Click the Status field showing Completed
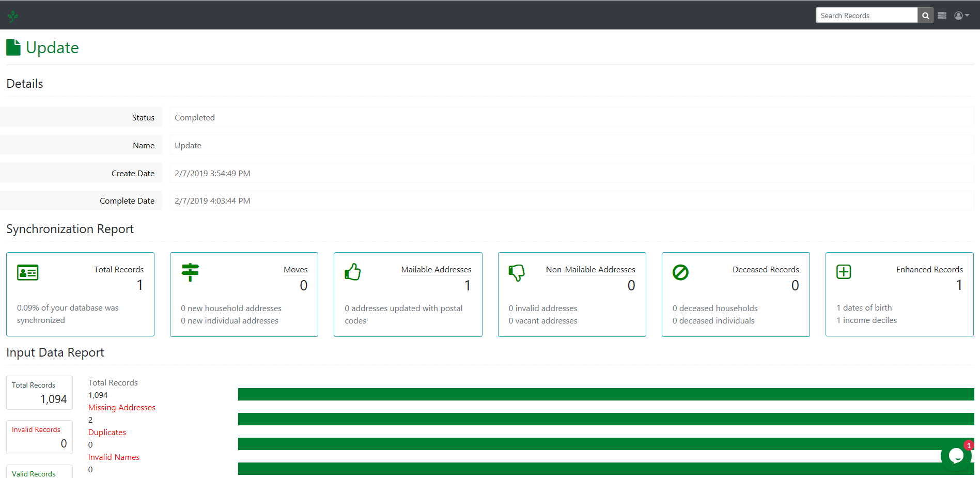 (x=571, y=117)
